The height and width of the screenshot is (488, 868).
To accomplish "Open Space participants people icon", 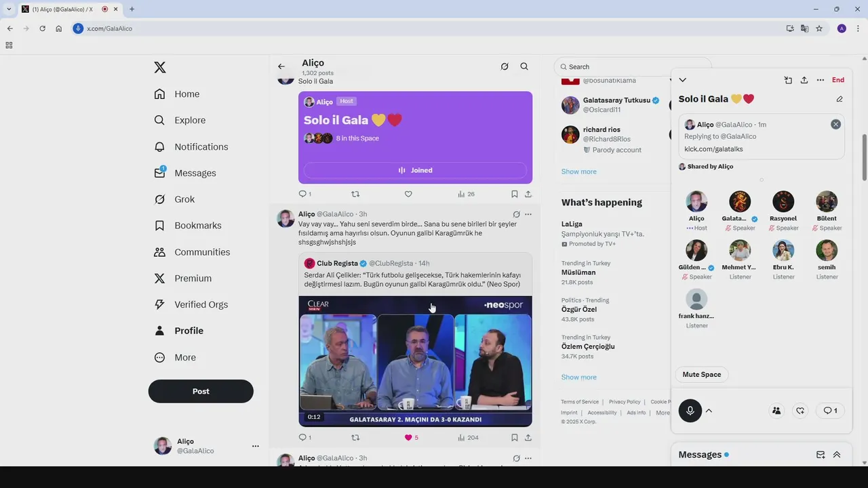I will [776, 411].
